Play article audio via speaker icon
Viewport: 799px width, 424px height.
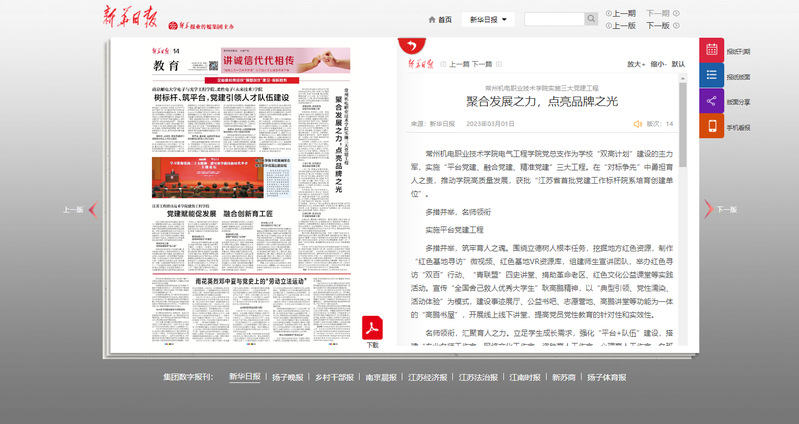coord(637,124)
